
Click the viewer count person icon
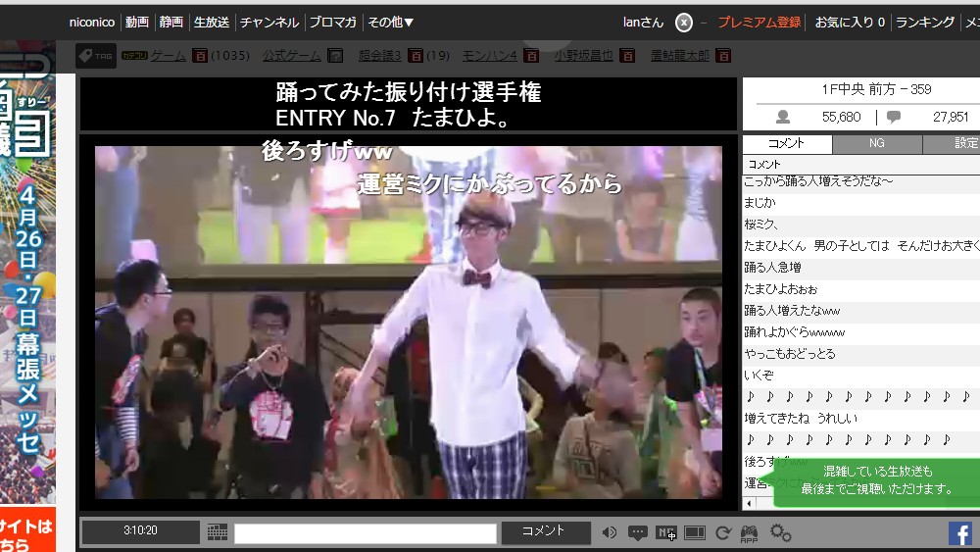[782, 117]
